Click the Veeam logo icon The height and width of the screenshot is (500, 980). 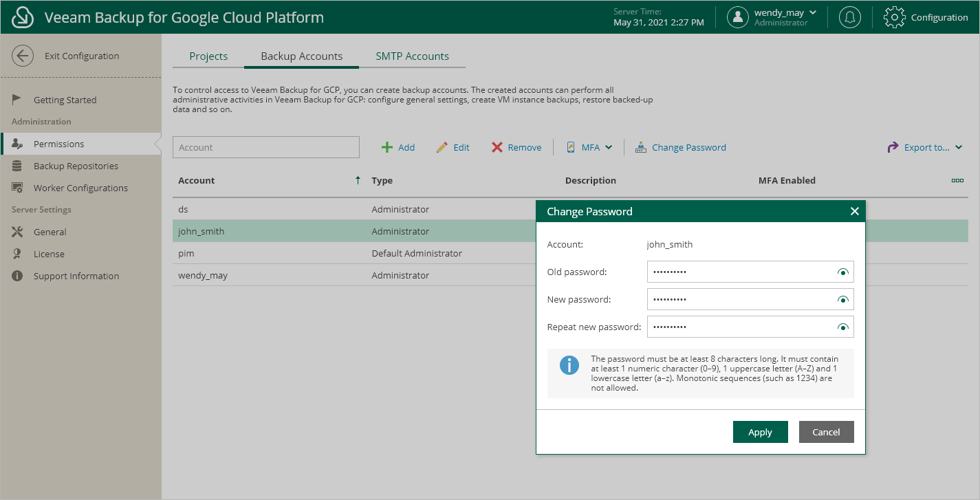tap(23, 18)
